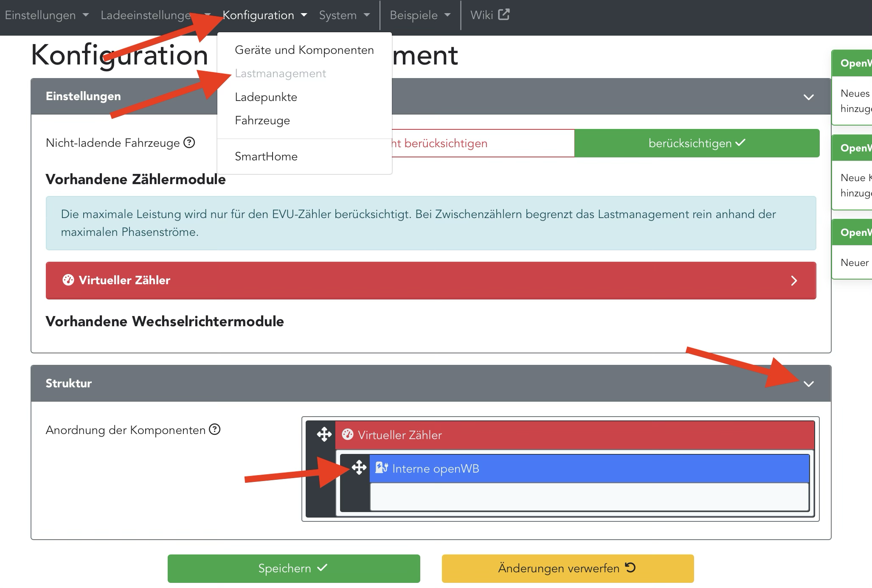The height and width of the screenshot is (588, 872).
Task: Click the Speichern button
Action: click(293, 568)
